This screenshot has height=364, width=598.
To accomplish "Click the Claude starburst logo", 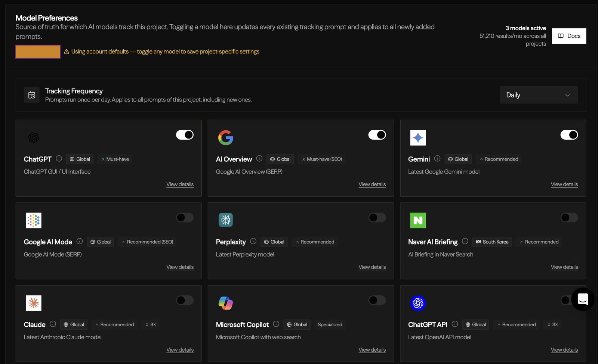I will [x=34, y=303].
